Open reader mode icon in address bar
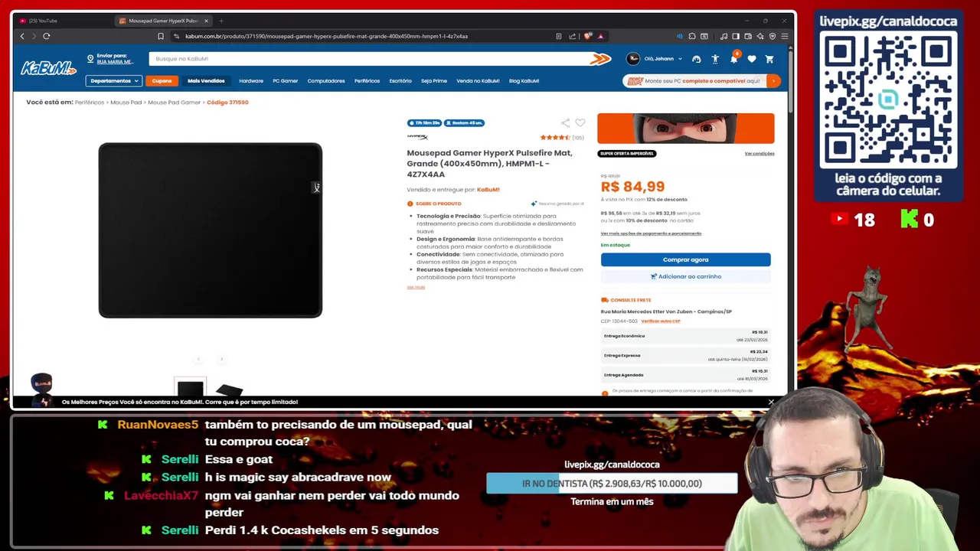 (559, 36)
